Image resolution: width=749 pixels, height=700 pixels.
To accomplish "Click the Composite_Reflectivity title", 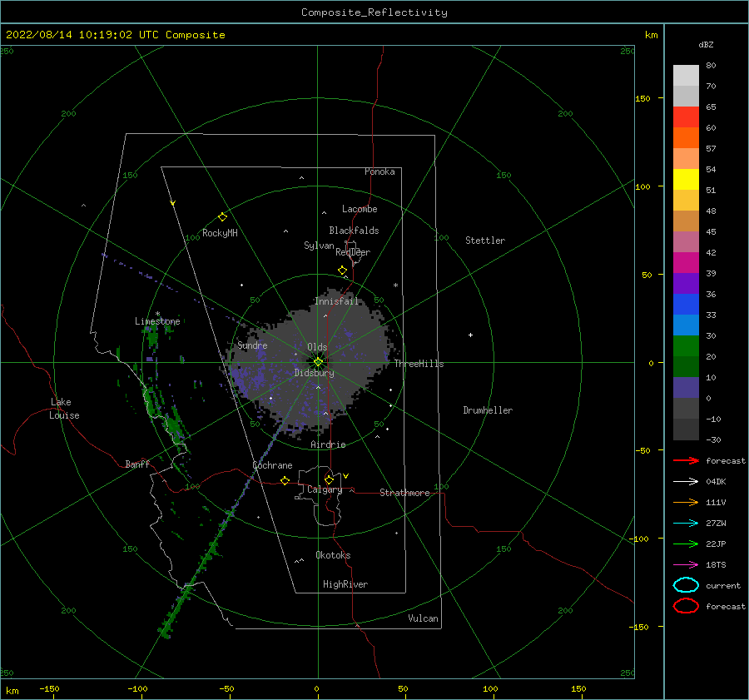I will coord(374,12).
